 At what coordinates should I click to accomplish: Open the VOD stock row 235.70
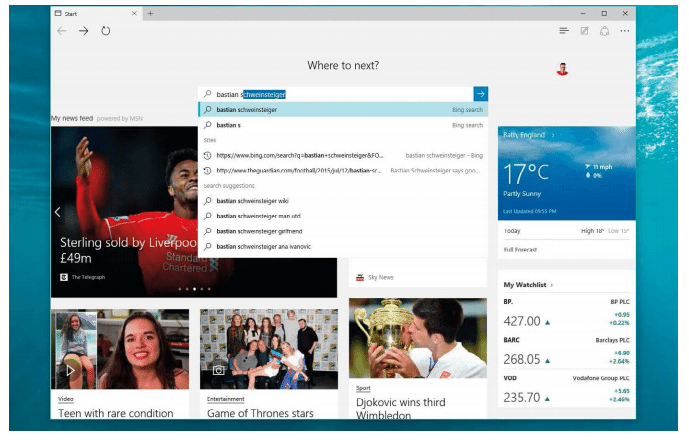tap(566, 390)
